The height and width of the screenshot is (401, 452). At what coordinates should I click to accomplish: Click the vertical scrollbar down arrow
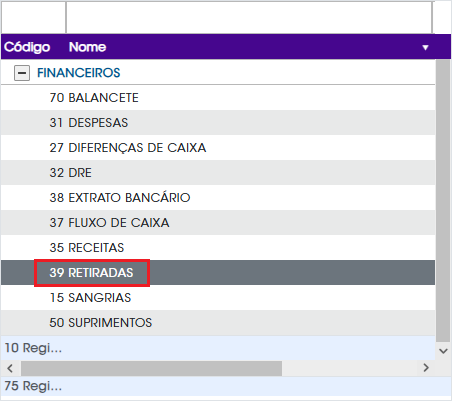443,351
